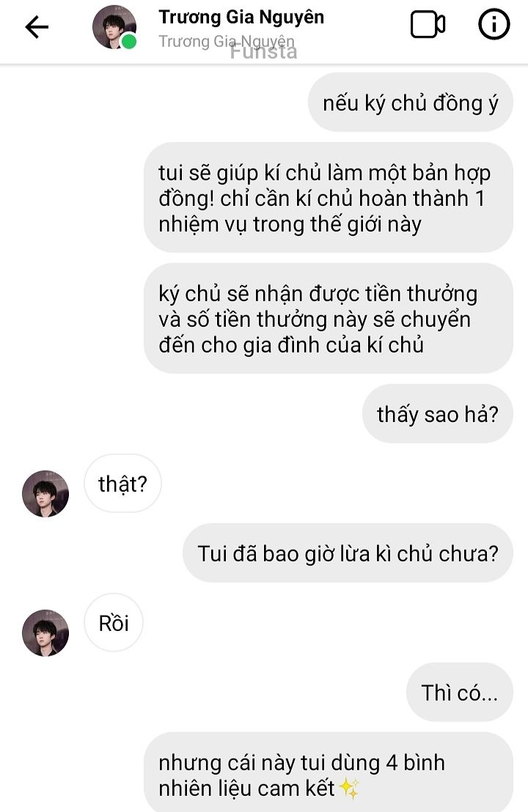528x812 pixels.
Task: Tap the received 'thật?' message bubble
Action: (x=122, y=484)
